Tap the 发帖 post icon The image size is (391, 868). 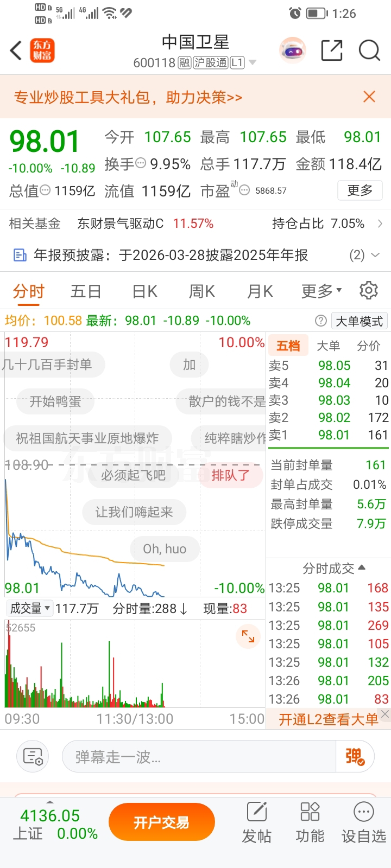pos(257,822)
